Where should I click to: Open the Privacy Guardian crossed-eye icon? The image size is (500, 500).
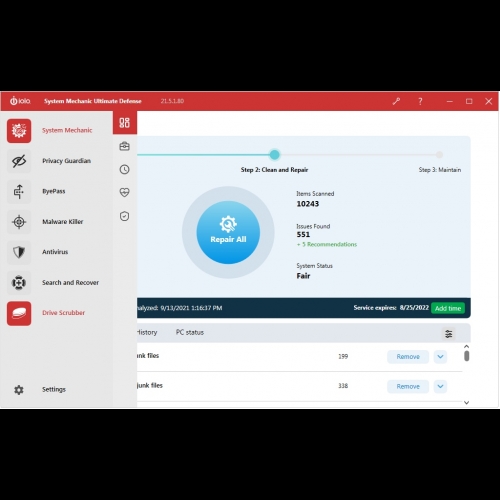pos(19,161)
